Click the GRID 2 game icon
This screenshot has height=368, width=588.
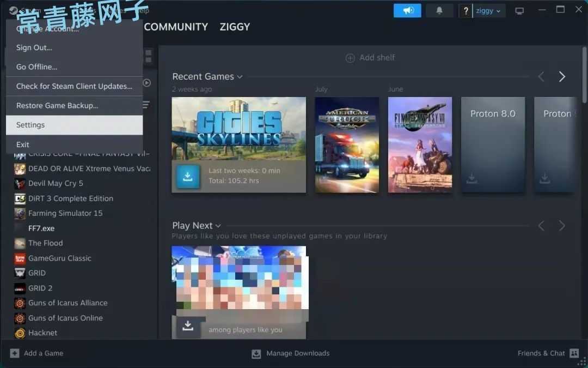20,288
